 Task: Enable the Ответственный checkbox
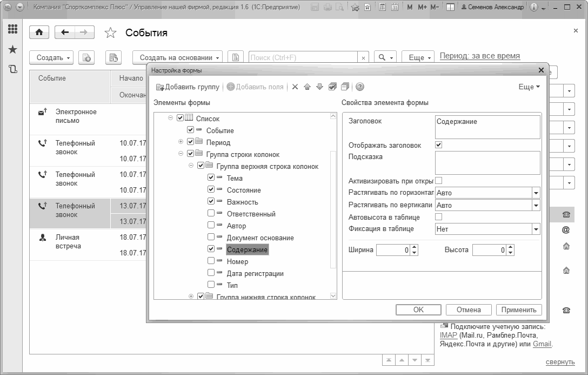click(x=211, y=214)
